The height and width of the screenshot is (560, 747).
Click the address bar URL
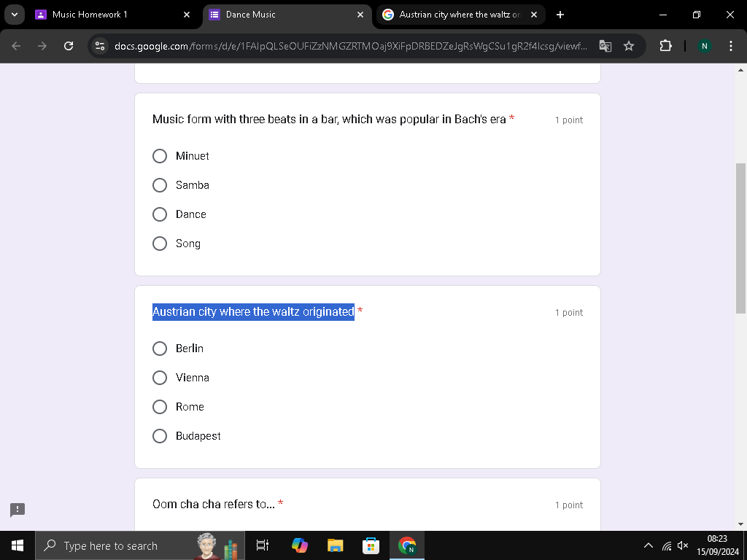351,46
